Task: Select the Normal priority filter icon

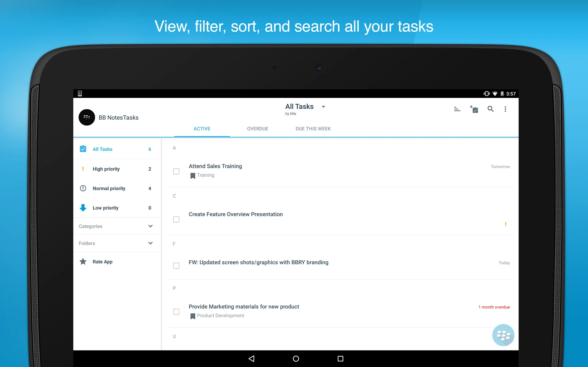Action: (x=83, y=188)
